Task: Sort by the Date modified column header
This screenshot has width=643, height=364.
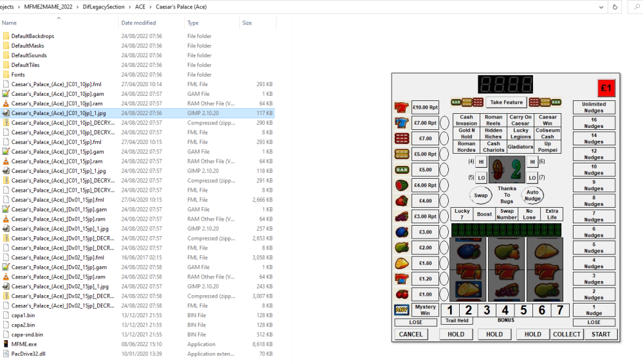Action: (x=138, y=23)
